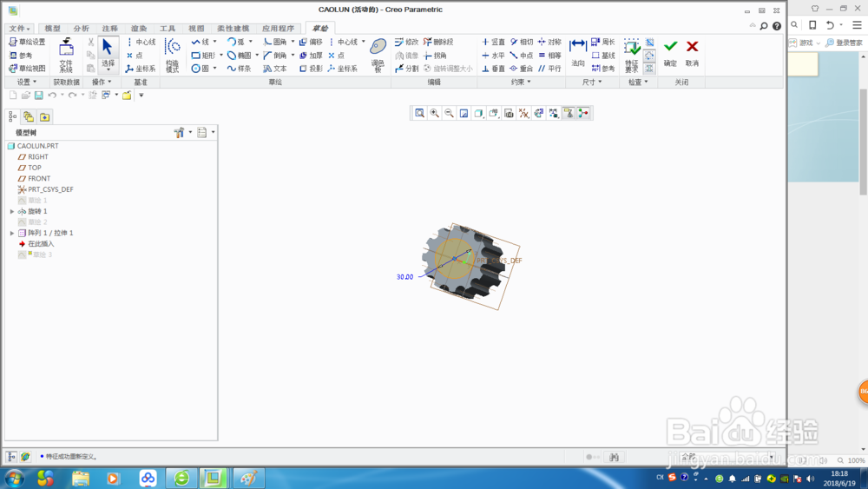Click the save icon in quick access bar

tap(39, 96)
